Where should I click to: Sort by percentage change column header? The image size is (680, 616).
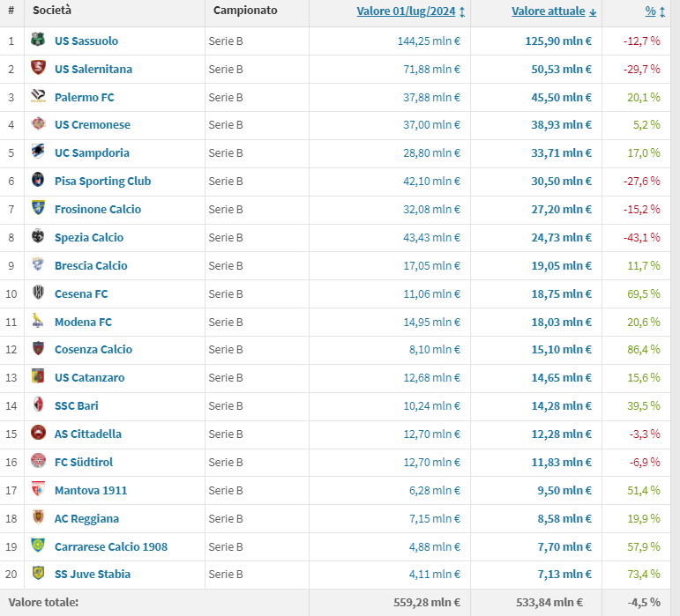click(x=650, y=11)
